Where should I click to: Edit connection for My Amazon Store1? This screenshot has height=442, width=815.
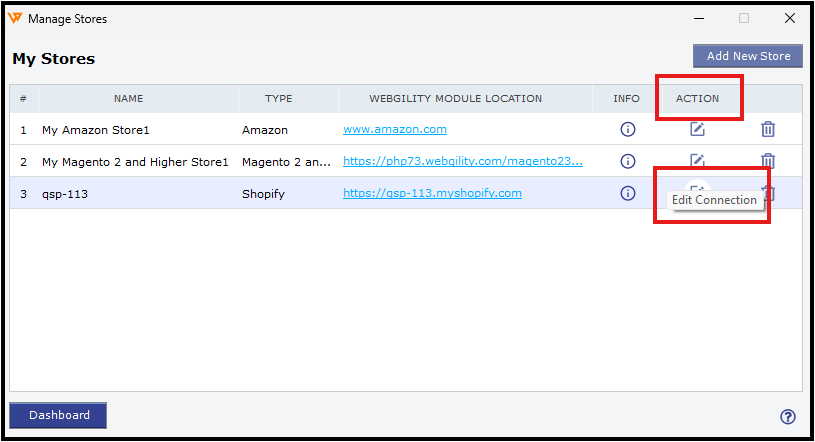click(697, 129)
